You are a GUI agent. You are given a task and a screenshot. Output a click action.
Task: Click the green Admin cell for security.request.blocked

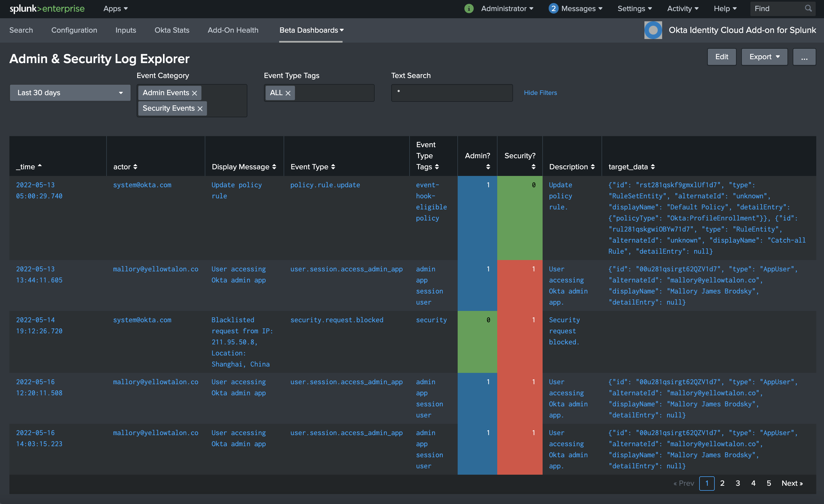477,342
